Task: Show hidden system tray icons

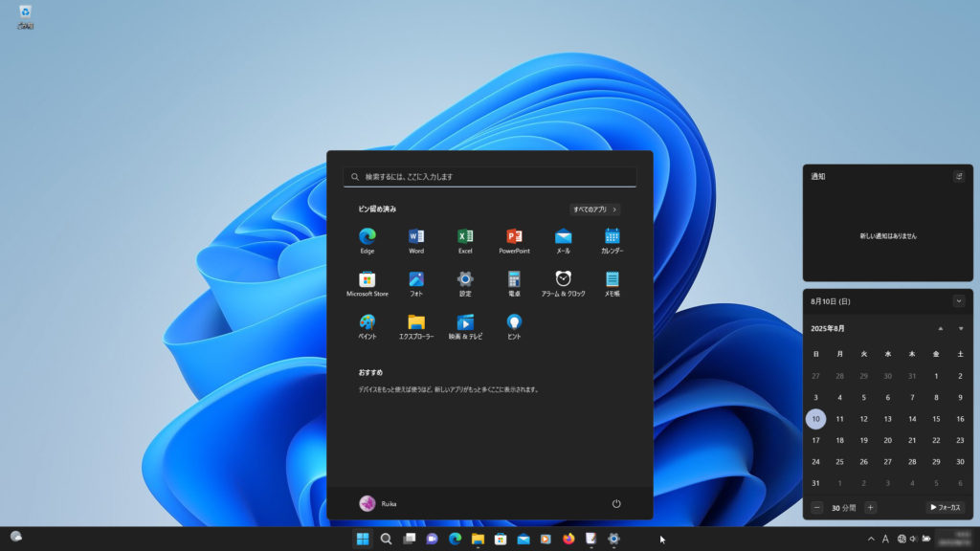Action: 871,539
